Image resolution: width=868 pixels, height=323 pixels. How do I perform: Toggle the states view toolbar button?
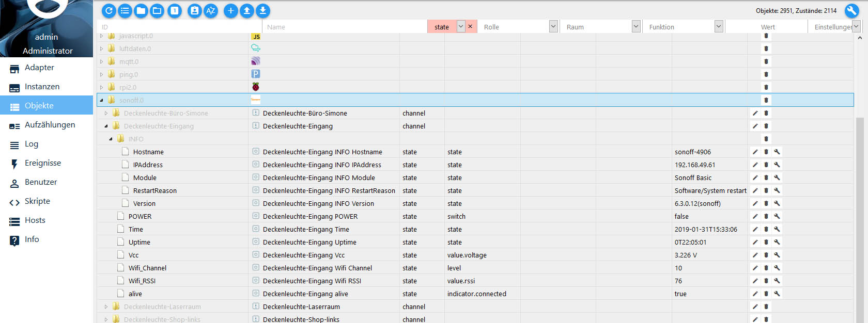[x=175, y=11]
